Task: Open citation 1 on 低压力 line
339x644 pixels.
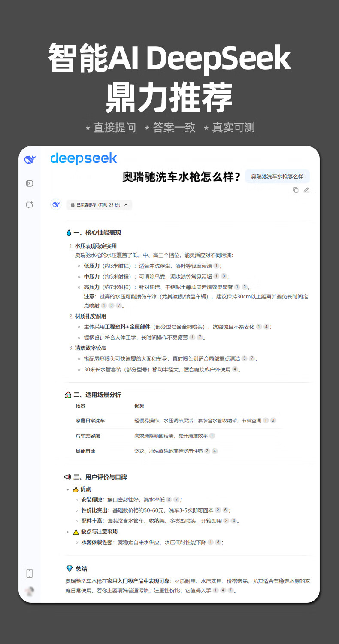Action: (216, 266)
